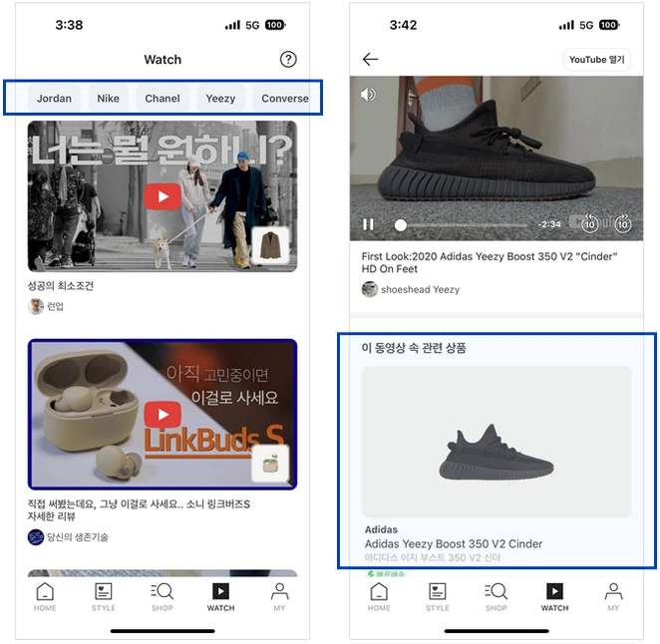Go to HOME tab in left screen
The height and width of the screenshot is (644, 660).
45,597
